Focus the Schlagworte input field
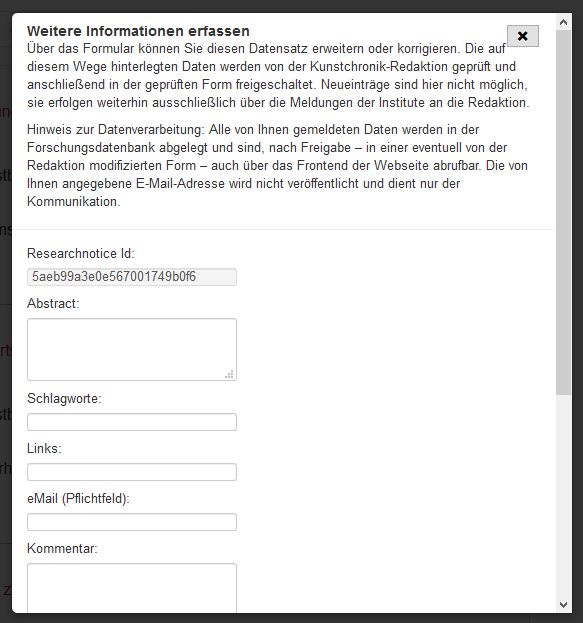The image size is (583, 623). tap(132, 422)
